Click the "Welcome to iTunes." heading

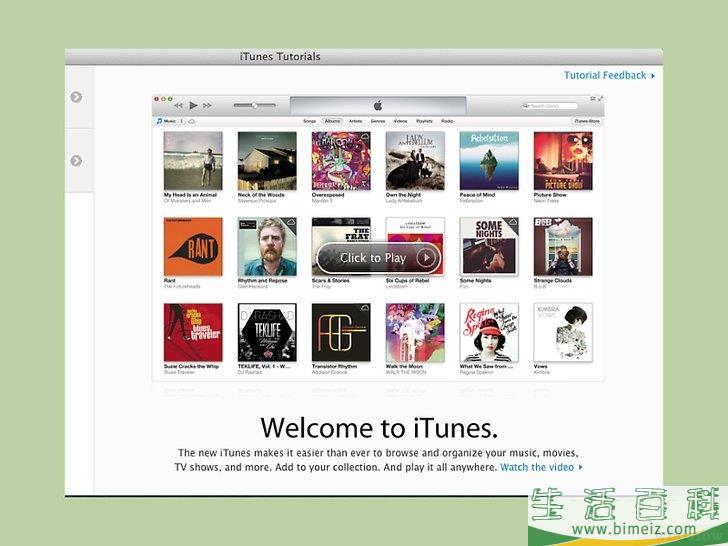pyautogui.click(x=379, y=428)
